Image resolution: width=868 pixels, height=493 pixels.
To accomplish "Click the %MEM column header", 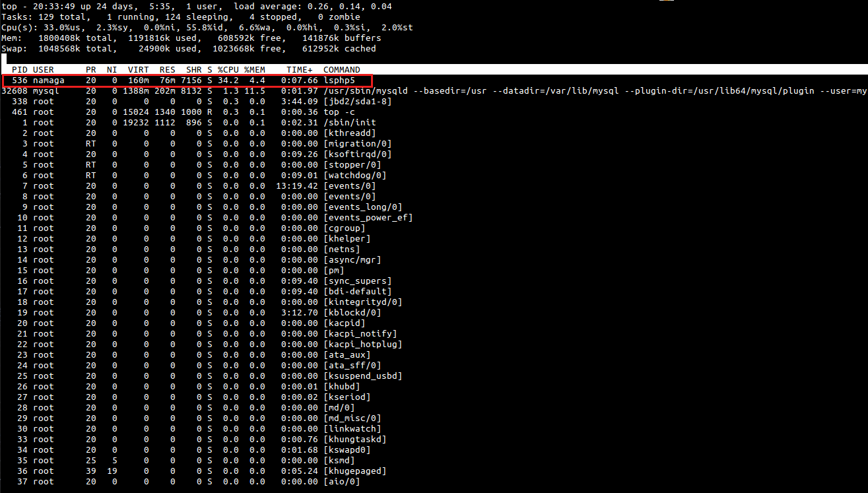I will click(x=255, y=69).
